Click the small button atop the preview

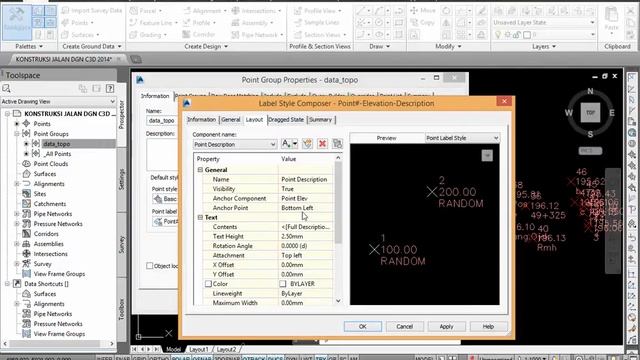point(487,155)
